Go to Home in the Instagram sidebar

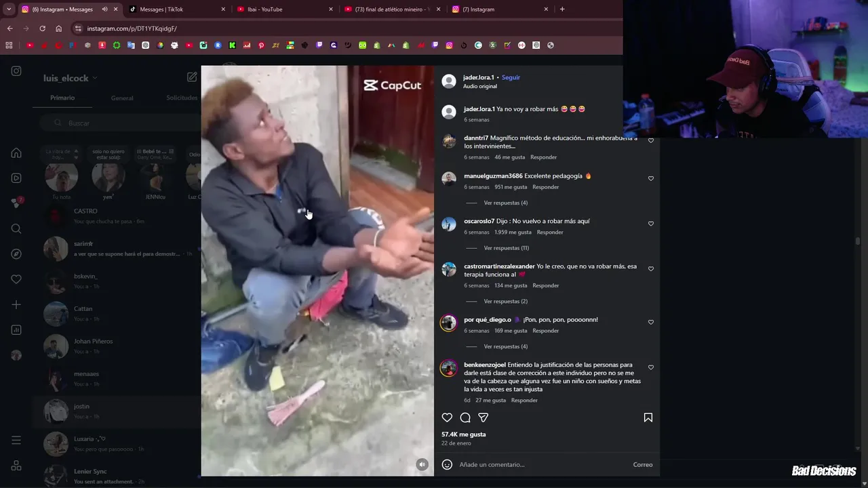click(x=16, y=152)
